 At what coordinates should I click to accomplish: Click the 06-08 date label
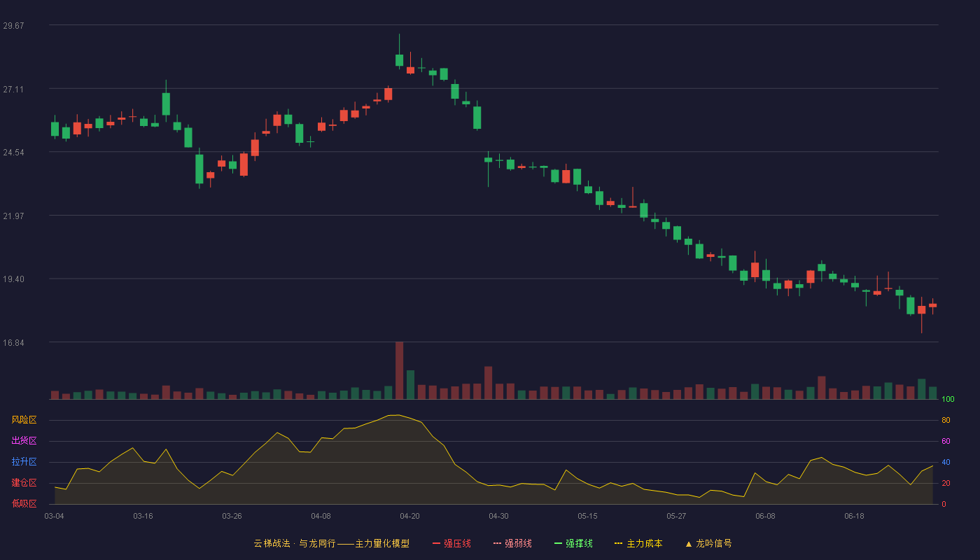765,516
